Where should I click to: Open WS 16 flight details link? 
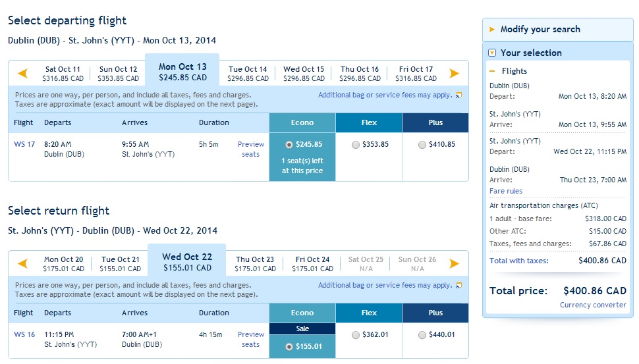click(24, 334)
